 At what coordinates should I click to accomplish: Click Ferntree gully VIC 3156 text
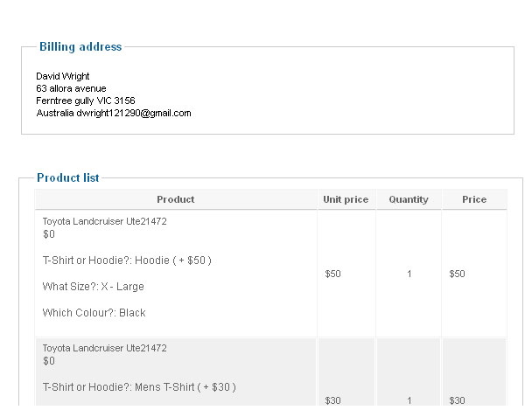(x=86, y=101)
